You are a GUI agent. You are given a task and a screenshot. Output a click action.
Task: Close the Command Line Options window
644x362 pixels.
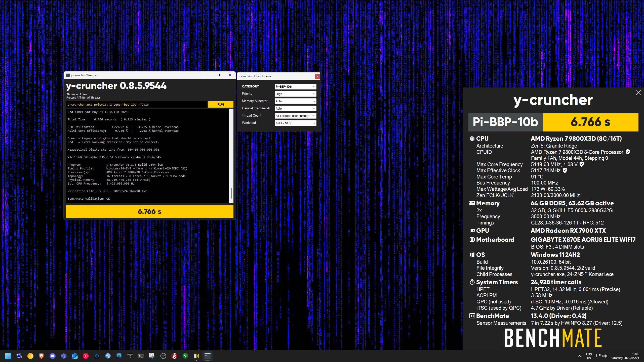coord(317,76)
